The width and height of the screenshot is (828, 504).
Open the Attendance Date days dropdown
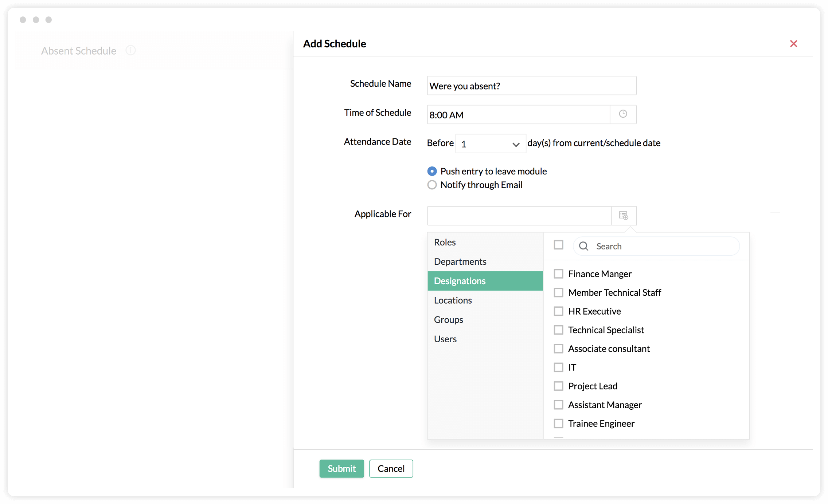[x=491, y=144]
